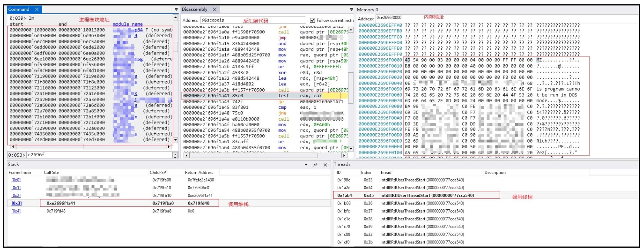Pin the Stack panel with pushpin icon
644x252 pixels.
316,165
